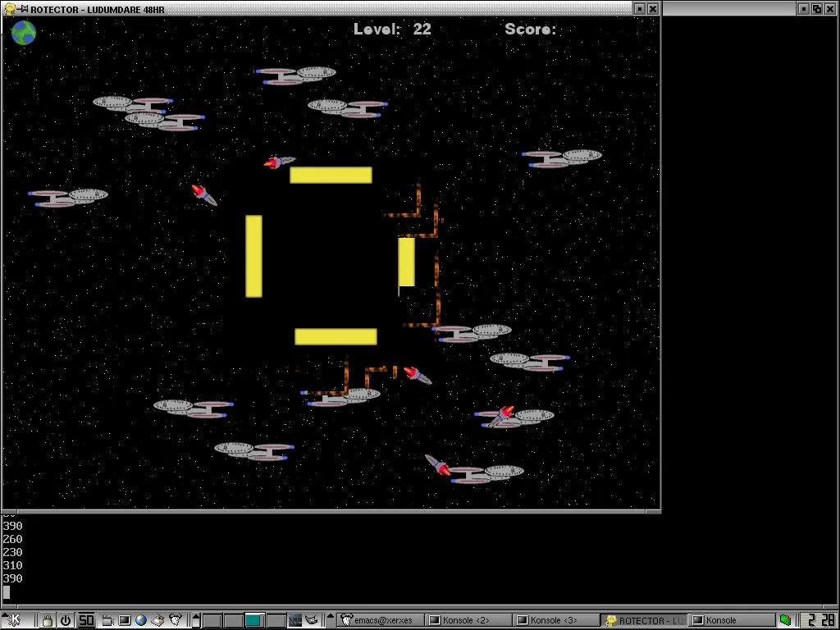
Task: Switch to emacs@xerxes taskbar entry
Action: pos(381,620)
